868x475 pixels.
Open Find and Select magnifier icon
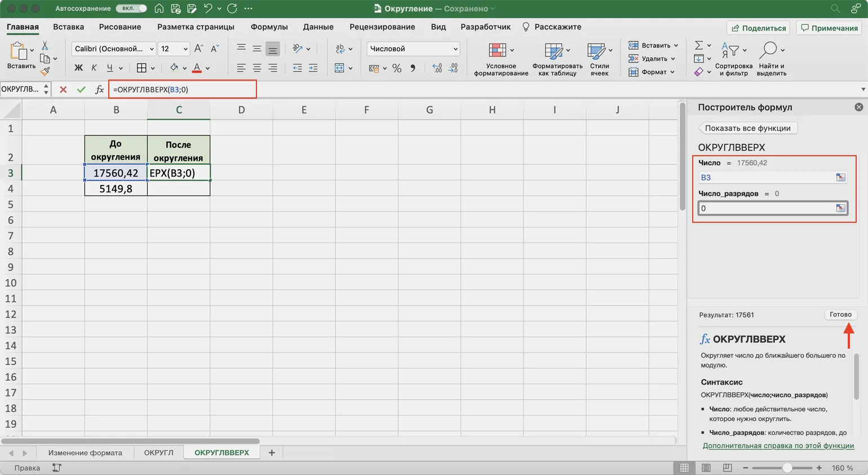coord(768,51)
